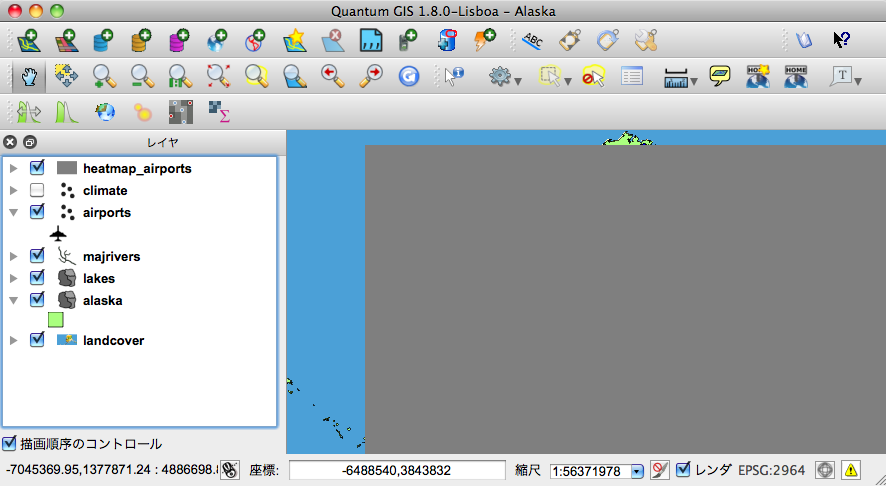This screenshot has height=486, width=886.
Task: Toggle the render checkbox in status bar
Action: tap(683, 469)
